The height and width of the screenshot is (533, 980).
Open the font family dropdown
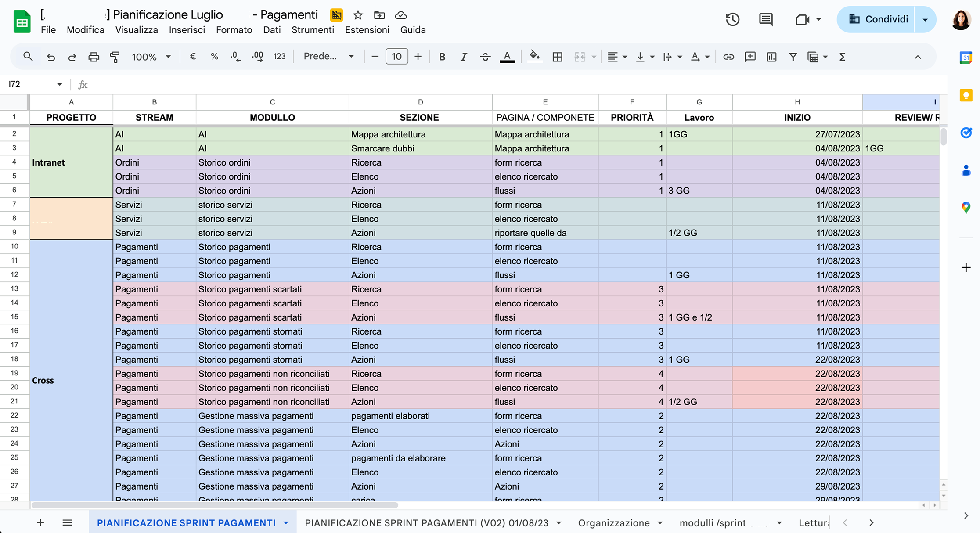[x=328, y=57]
